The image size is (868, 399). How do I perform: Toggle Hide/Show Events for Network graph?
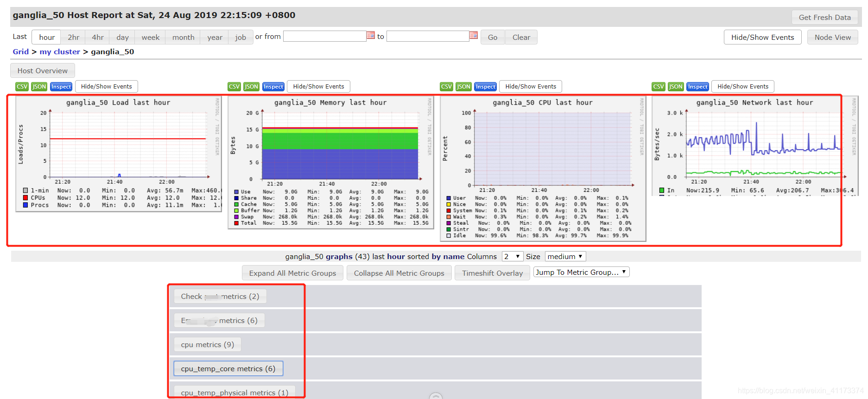(x=743, y=86)
